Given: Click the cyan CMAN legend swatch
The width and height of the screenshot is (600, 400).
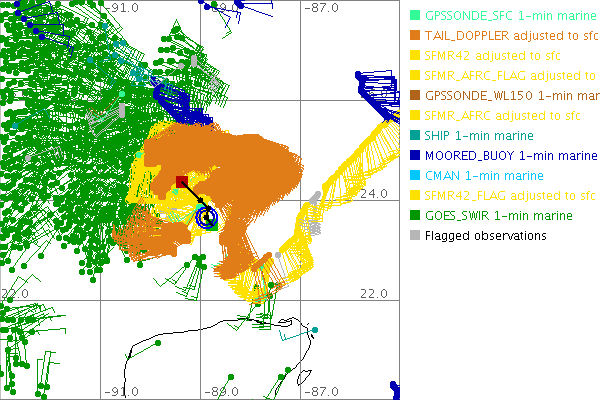Looking at the screenshot, I should click(415, 176).
